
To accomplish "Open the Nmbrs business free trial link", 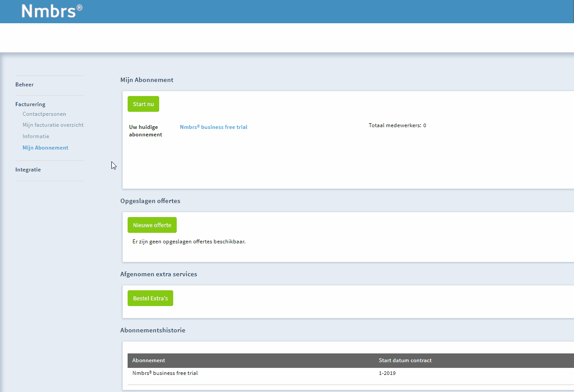I will [x=214, y=127].
